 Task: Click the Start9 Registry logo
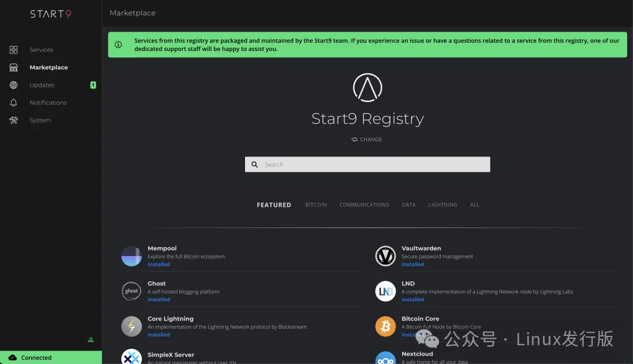[367, 87]
